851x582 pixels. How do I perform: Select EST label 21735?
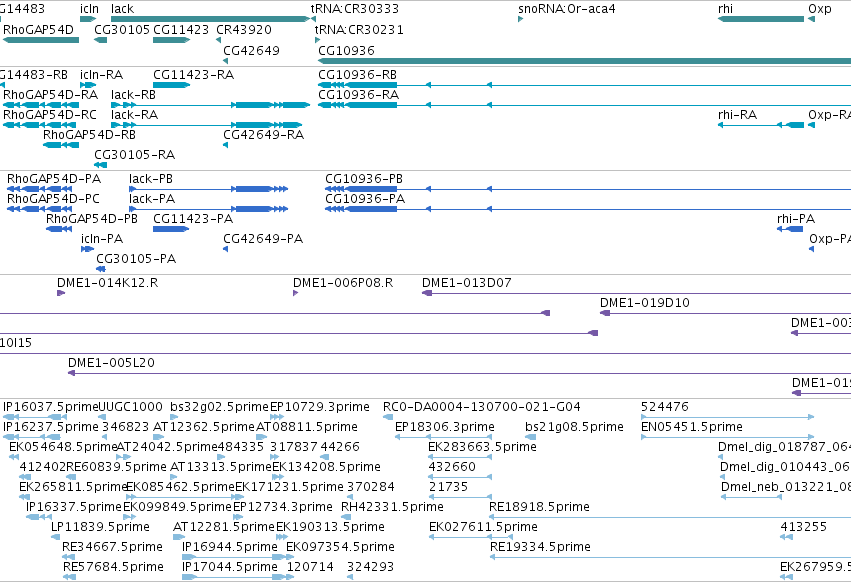[x=448, y=487]
